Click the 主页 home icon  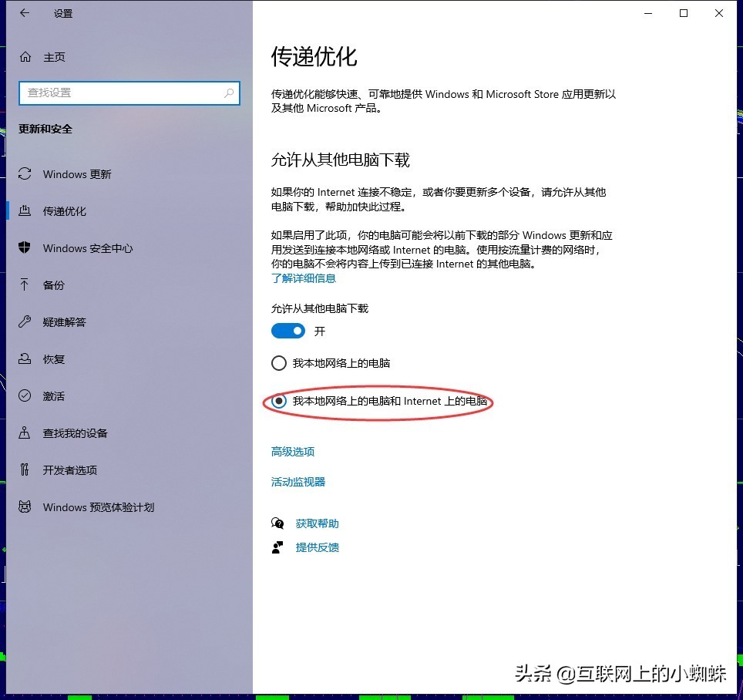54,57
